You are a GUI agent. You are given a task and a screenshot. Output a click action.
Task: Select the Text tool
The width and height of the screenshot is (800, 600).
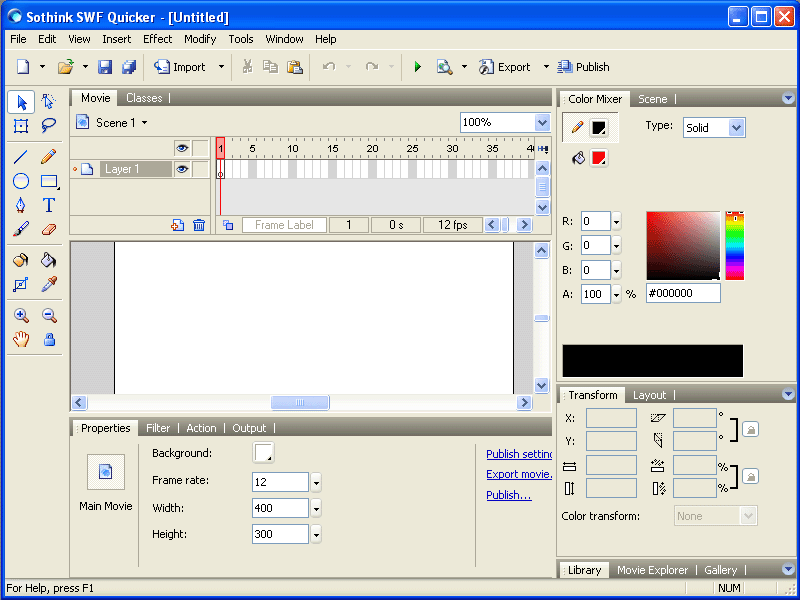(48, 205)
